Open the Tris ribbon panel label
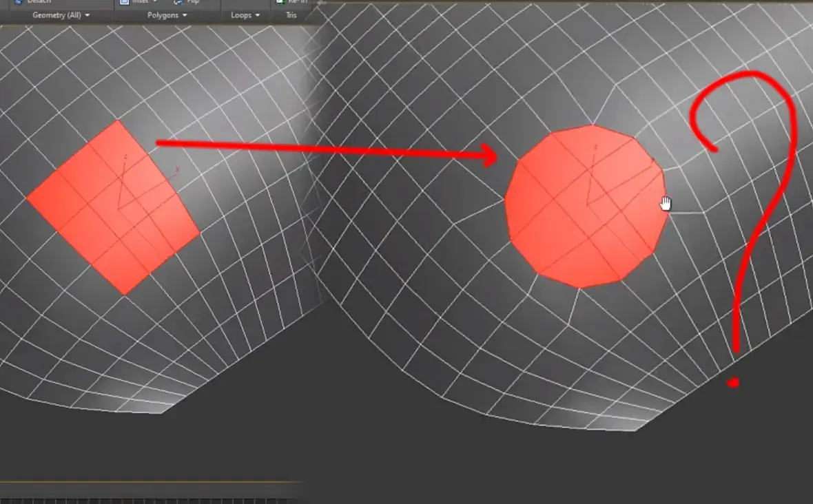 pos(291,15)
